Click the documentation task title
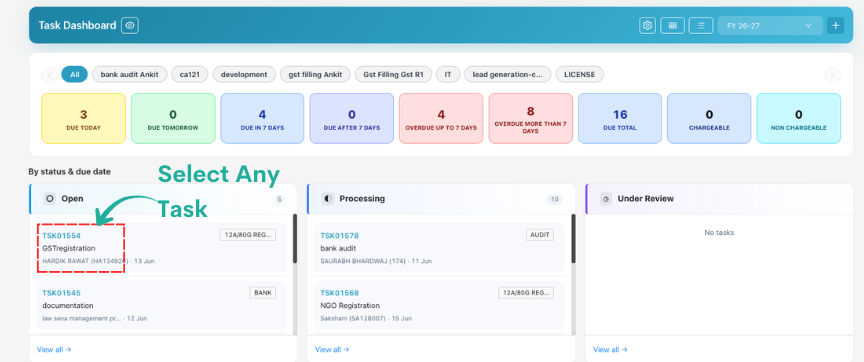Image resolution: width=864 pixels, height=362 pixels. 68,305
